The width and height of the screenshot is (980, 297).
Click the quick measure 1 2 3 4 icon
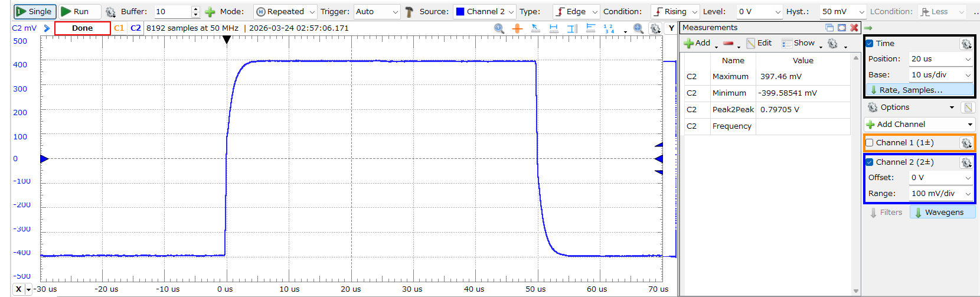[609, 28]
